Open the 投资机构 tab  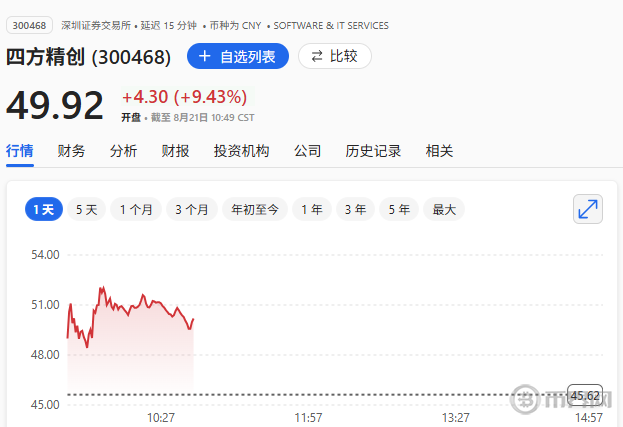tap(241, 151)
